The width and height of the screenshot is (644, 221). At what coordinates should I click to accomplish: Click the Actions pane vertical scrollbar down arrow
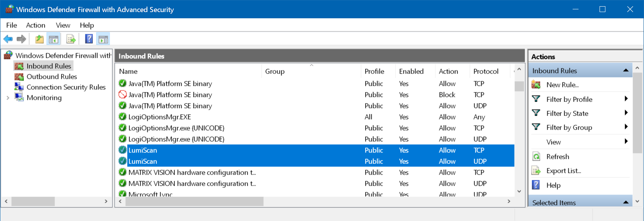pyautogui.click(x=637, y=201)
